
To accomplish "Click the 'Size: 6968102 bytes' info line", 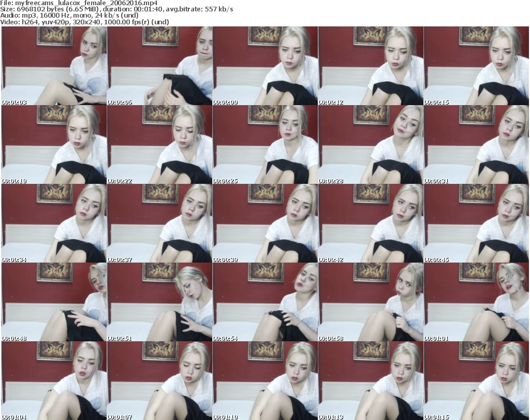I will point(116,9).
